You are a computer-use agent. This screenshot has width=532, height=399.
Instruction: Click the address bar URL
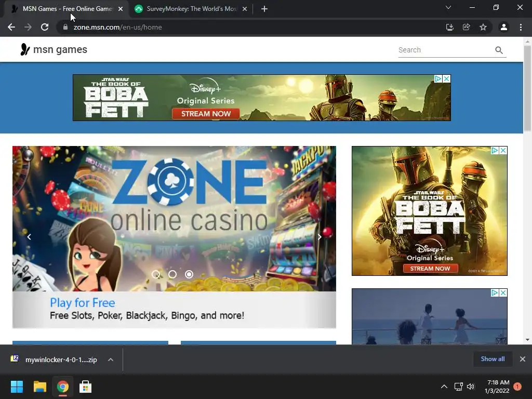(x=118, y=27)
